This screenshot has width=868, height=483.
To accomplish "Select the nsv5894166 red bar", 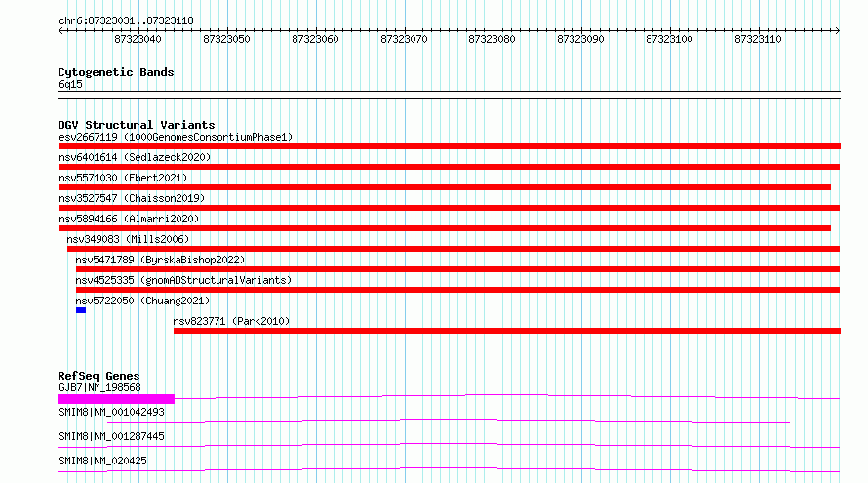I will pos(444,228).
